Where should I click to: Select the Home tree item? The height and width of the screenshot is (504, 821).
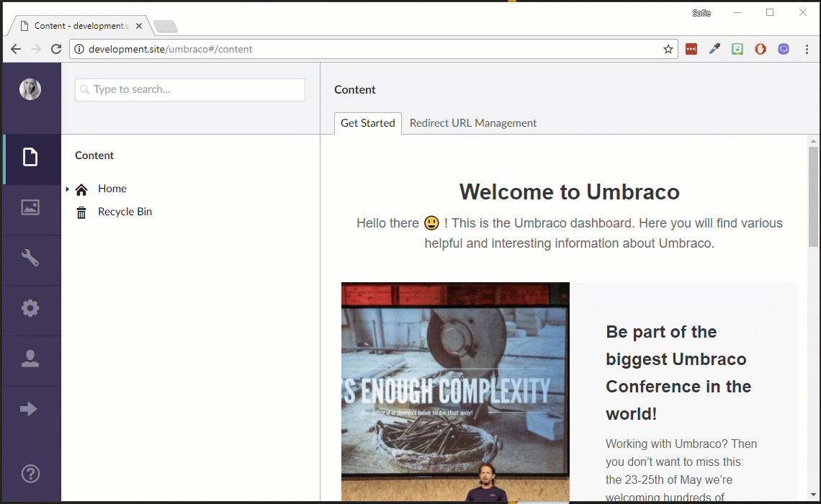[x=112, y=189]
